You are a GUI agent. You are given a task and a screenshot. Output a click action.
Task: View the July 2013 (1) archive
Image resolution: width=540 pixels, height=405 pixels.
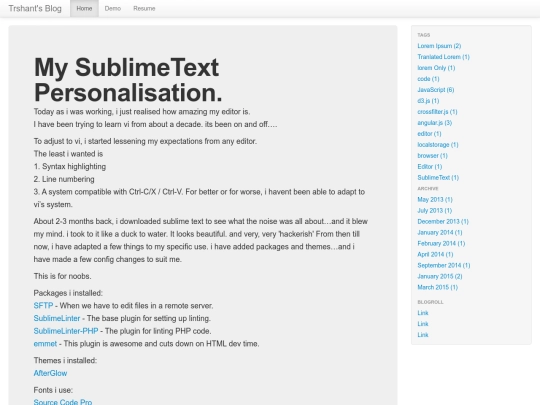click(x=435, y=210)
